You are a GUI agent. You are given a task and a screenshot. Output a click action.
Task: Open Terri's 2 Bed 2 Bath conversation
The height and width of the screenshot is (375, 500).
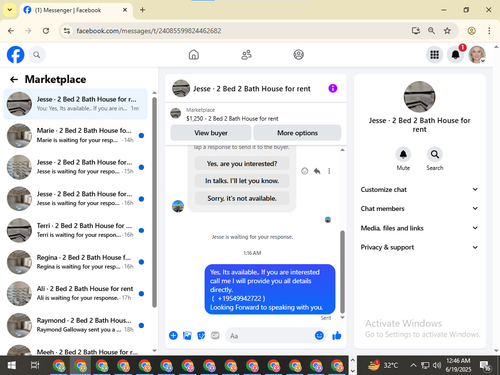pyautogui.click(x=75, y=230)
